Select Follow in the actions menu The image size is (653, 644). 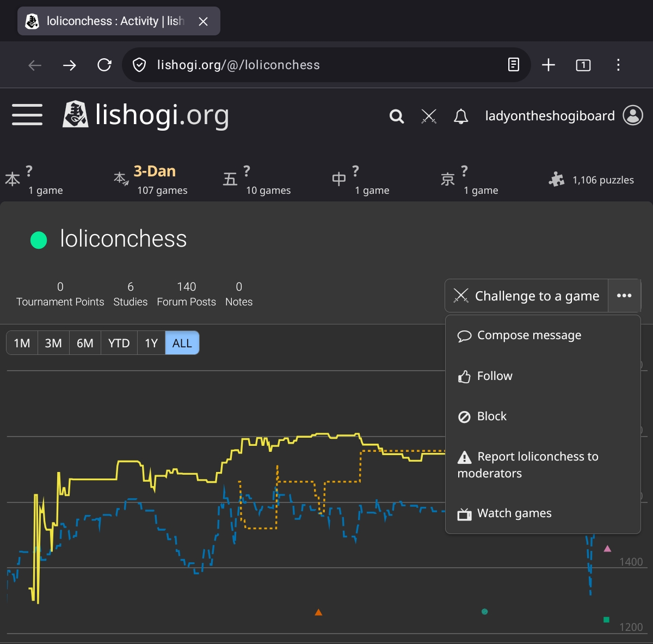(543, 376)
